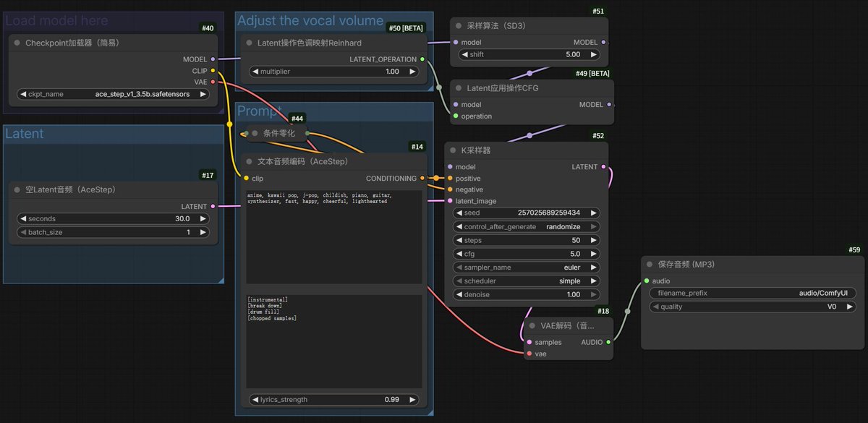Click the samples input socket on VAE解码
This screenshot has height=423, width=868.
(529, 342)
